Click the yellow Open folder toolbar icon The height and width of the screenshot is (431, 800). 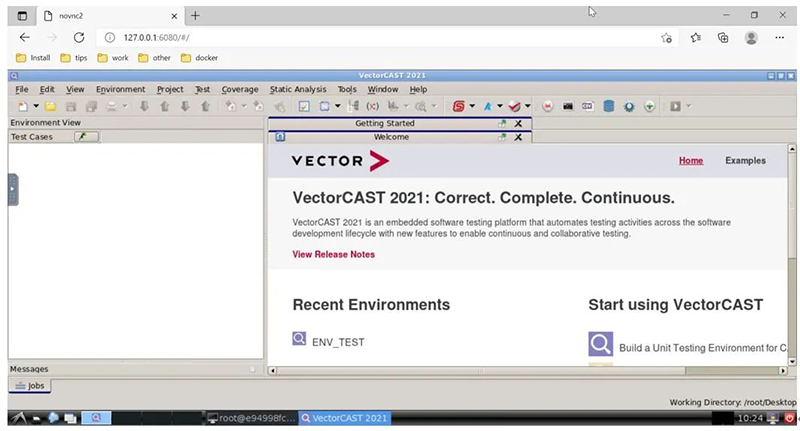(50, 107)
